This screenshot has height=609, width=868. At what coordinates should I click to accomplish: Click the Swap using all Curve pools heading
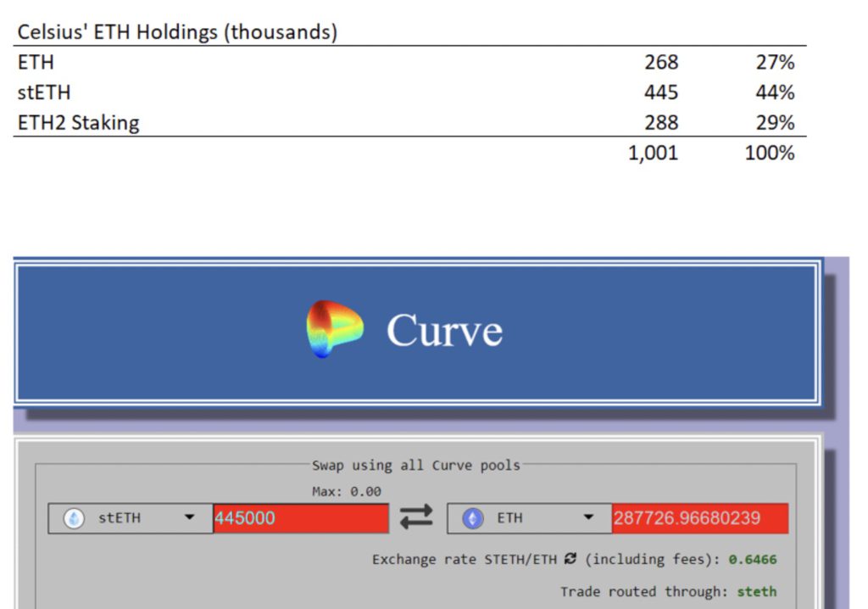(415, 465)
